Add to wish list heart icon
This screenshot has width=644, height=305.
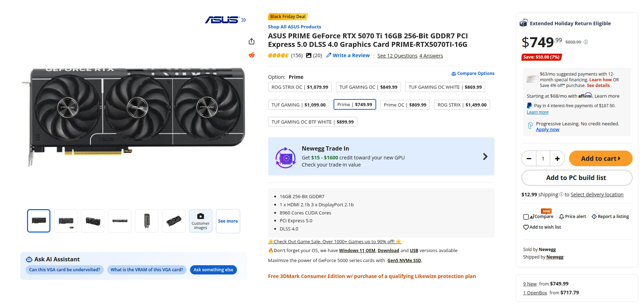click(x=526, y=227)
